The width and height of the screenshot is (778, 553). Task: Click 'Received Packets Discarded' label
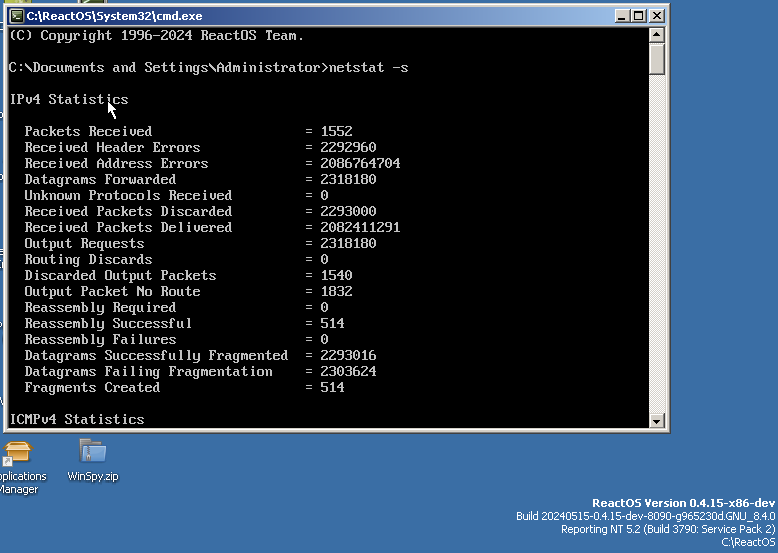click(129, 211)
